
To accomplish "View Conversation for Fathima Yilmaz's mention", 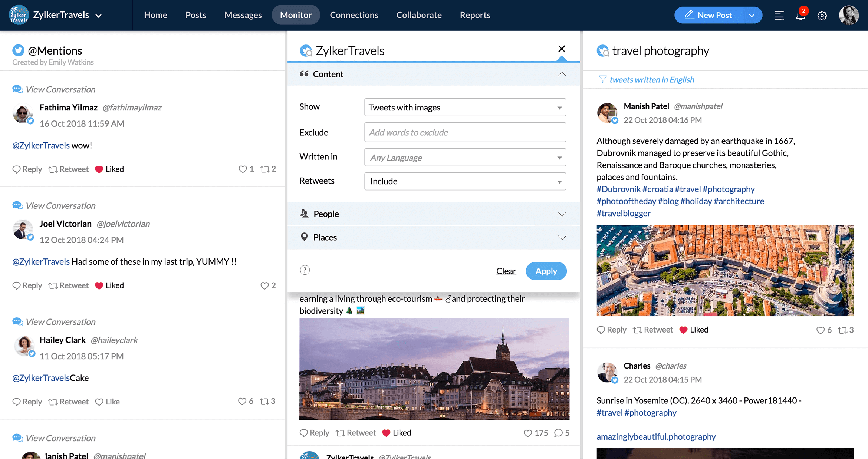I will click(54, 89).
